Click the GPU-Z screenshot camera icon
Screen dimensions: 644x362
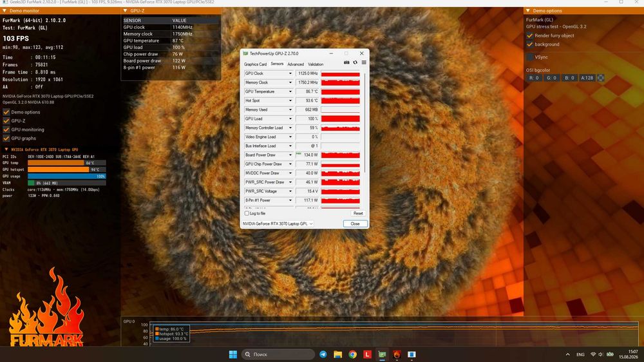click(346, 62)
